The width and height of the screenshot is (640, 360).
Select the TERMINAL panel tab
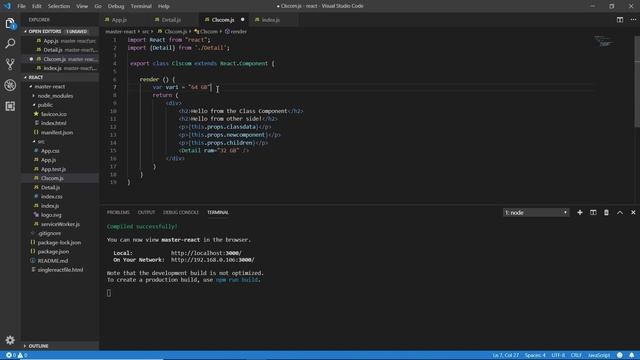coord(218,212)
